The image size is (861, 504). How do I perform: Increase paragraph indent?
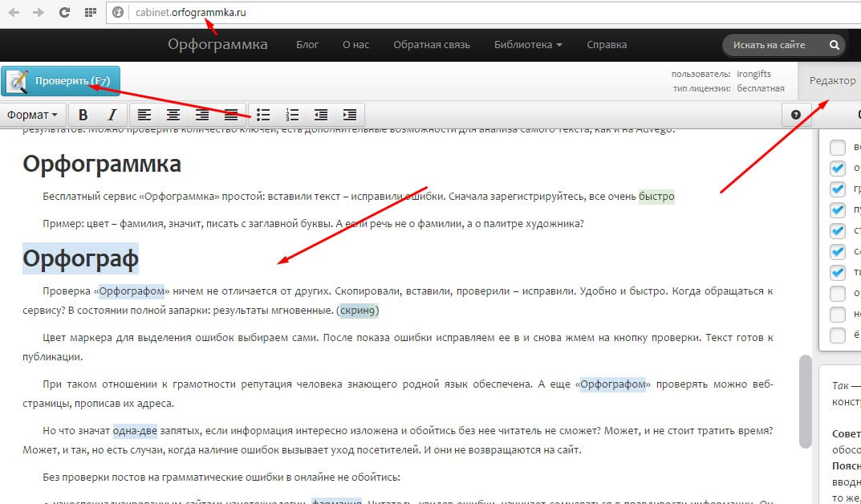[350, 115]
